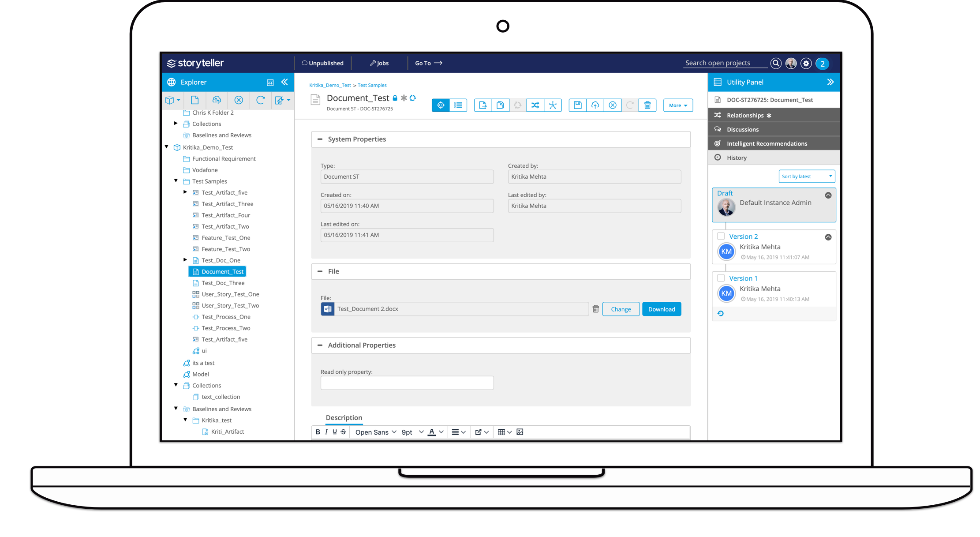Click the search magnifier icon in top bar

(776, 64)
